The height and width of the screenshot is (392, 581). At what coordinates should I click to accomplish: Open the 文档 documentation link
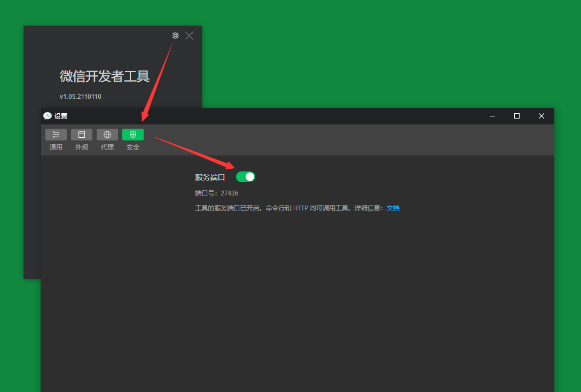pyautogui.click(x=393, y=208)
